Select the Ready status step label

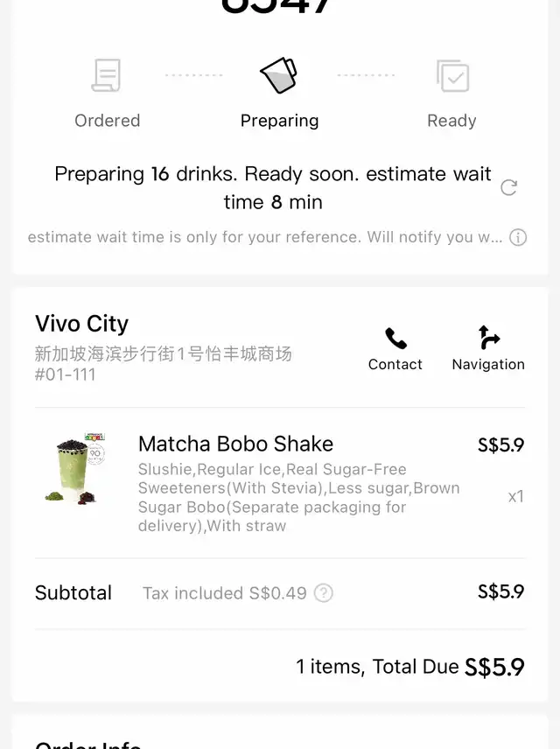451,121
